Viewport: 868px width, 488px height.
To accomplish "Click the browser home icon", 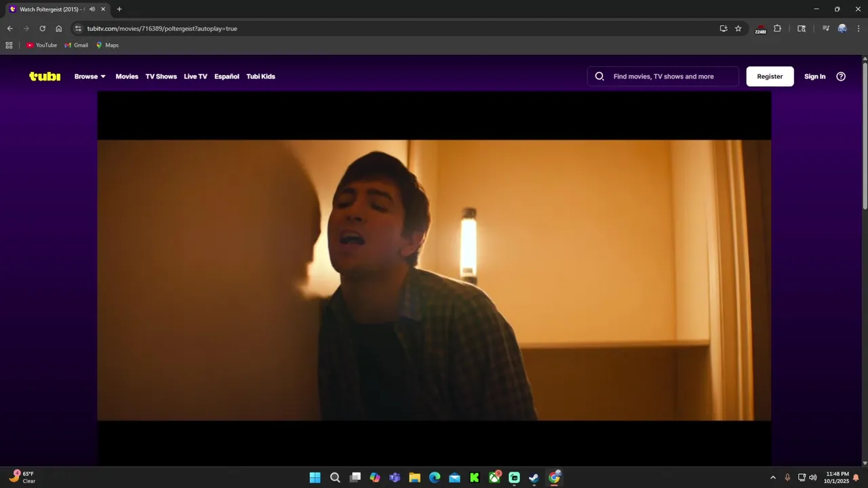I will (x=58, y=28).
